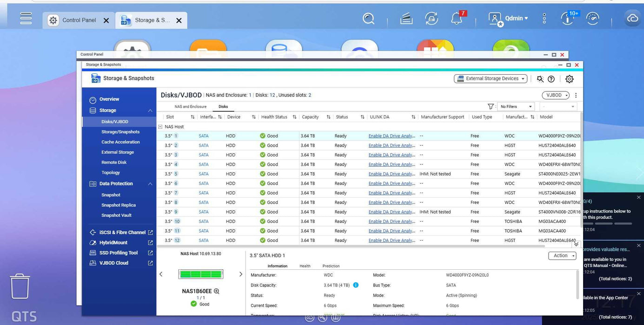The width and height of the screenshot is (644, 325).
Task: Open the Health tab in disk details
Action: (x=305, y=266)
